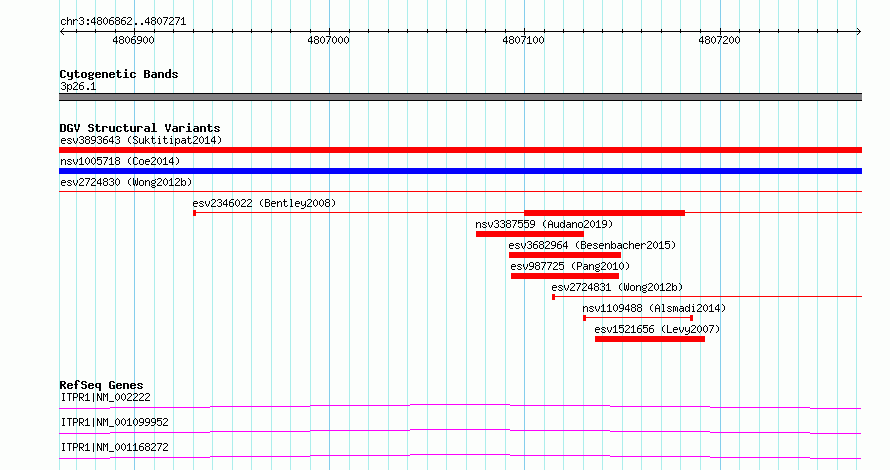Click esv3682964 (Besenbacher2015) label
The image size is (890, 470).
(592, 245)
